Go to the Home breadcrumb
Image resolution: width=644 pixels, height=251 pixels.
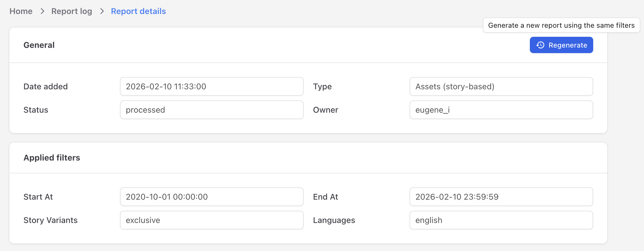point(21,11)
